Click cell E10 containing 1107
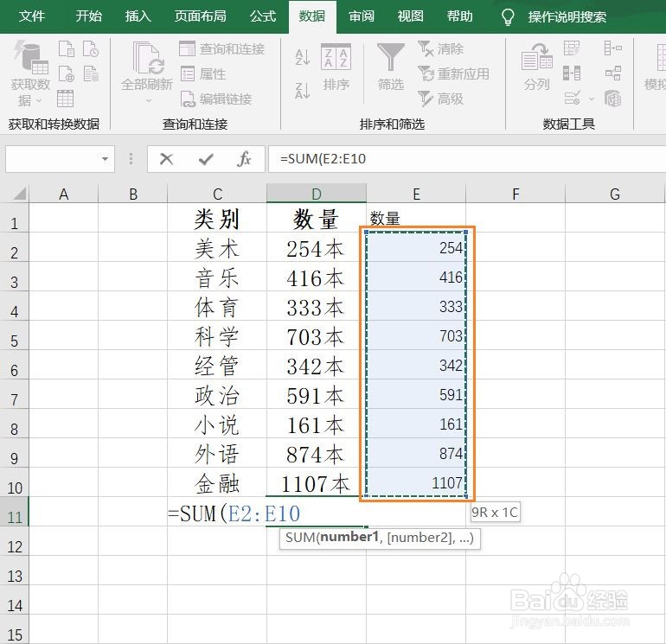This screenshot has width=666, height=644. point(416,482)
